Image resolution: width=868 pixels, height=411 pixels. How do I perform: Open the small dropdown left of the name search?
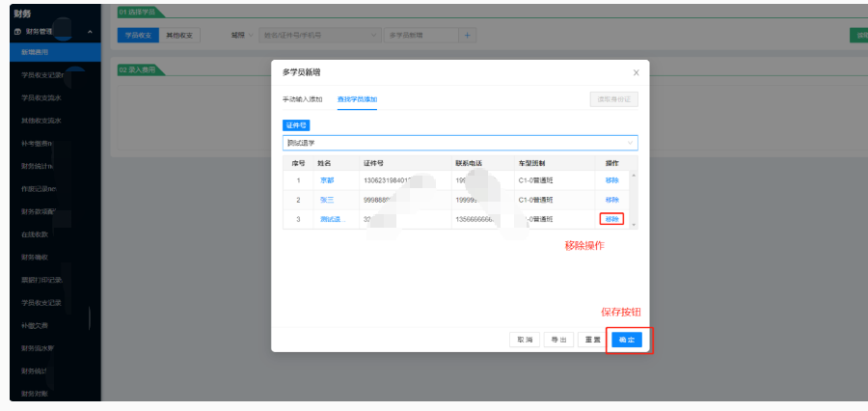tap(242, 35)
